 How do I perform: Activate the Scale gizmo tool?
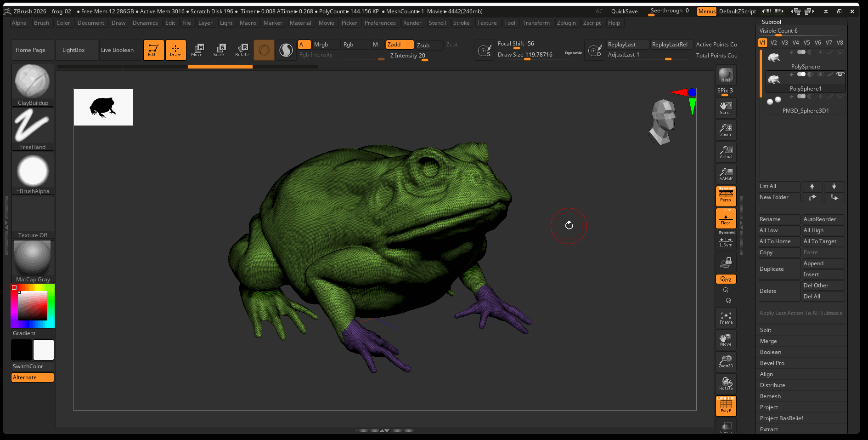coord(219,50)
